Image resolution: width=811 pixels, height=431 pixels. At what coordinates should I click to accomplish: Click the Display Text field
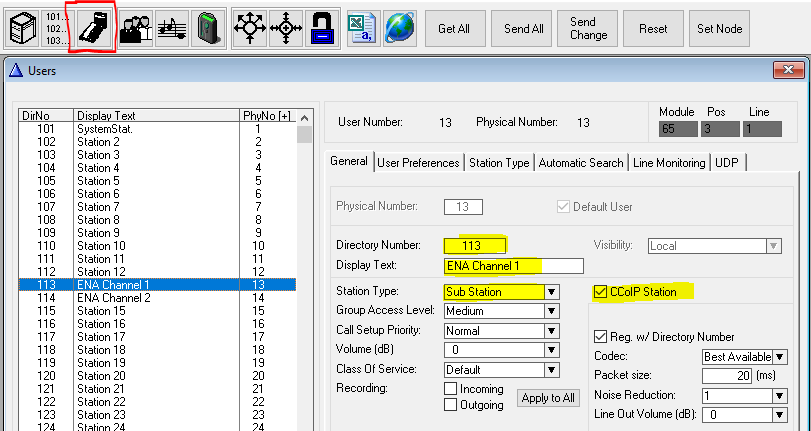coord(514,266)
